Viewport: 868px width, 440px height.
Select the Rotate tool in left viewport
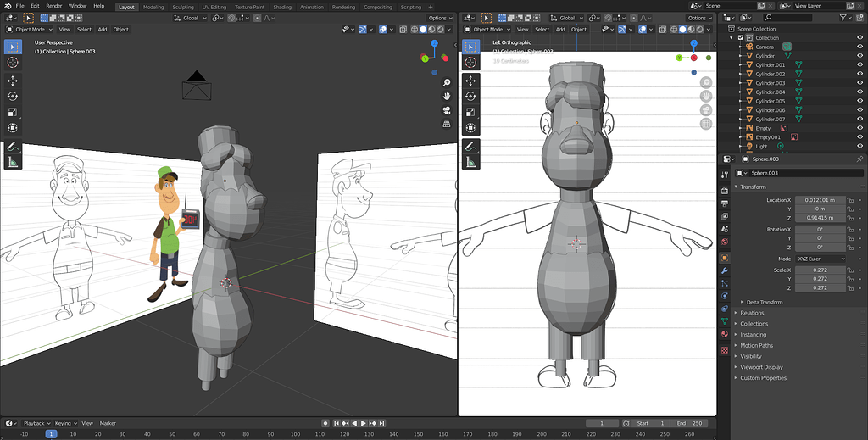point(12,97)
